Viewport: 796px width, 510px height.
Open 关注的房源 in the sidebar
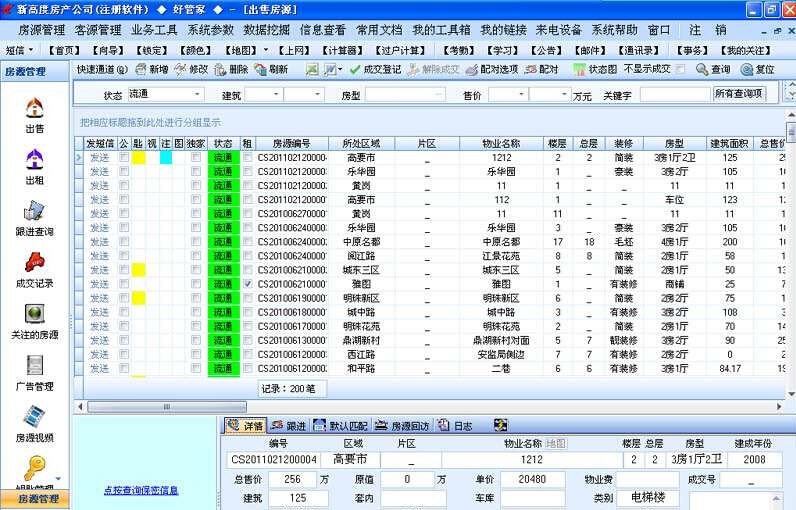[35, 322]
